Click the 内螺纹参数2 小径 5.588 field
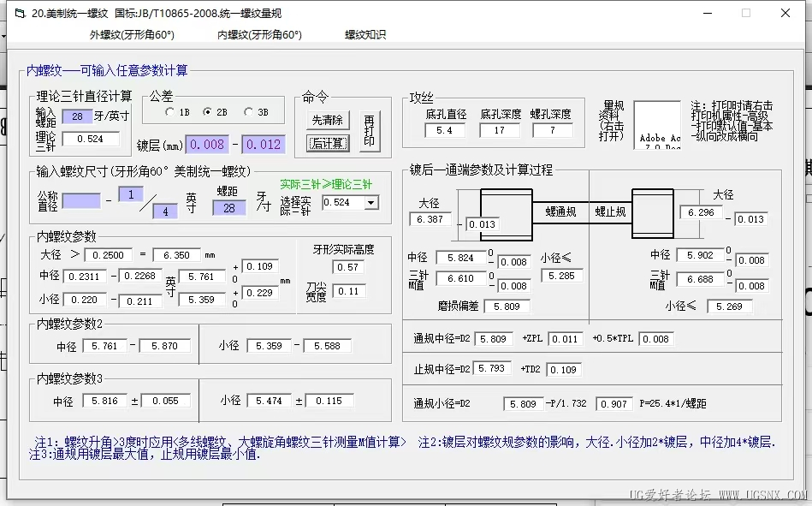Image resolution: width=812 pixels, height=506 pixels. [327, 346]
